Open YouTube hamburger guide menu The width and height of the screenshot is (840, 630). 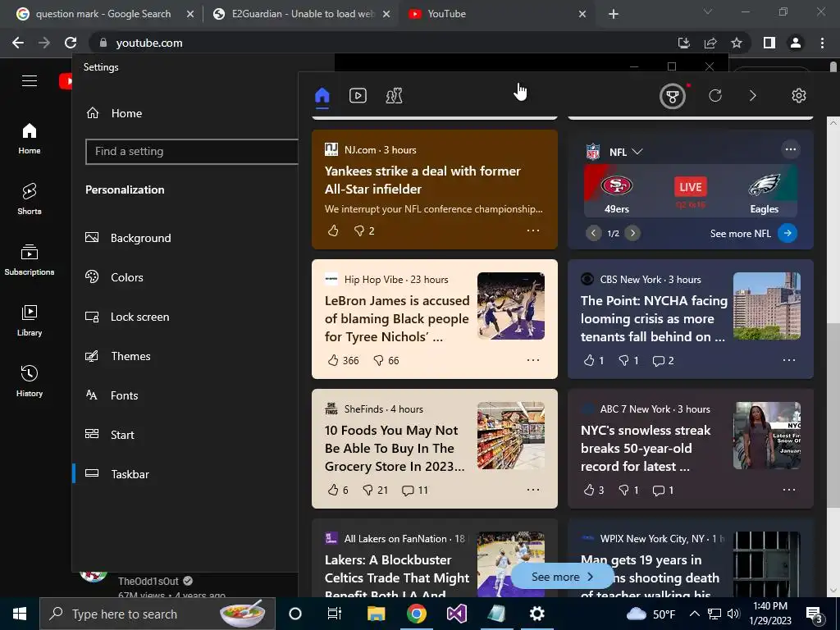point(30,81)
